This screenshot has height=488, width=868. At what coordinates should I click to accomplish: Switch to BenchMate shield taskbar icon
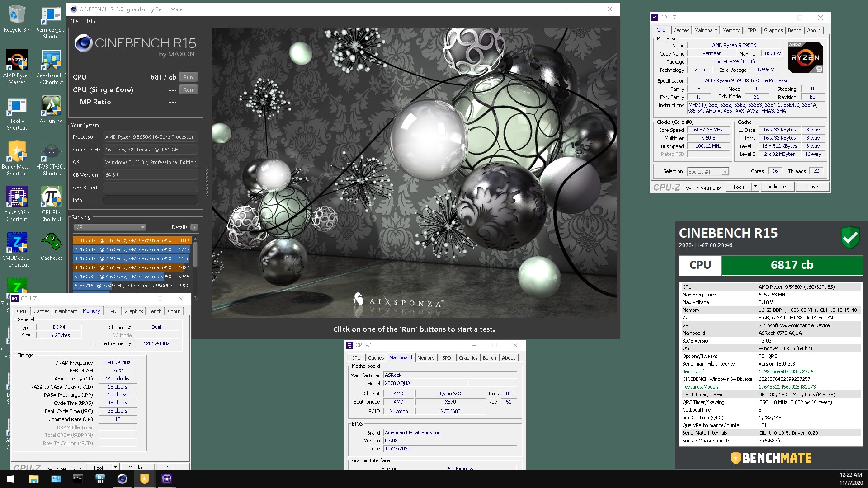pyautogui.click(x=144, y=479)
